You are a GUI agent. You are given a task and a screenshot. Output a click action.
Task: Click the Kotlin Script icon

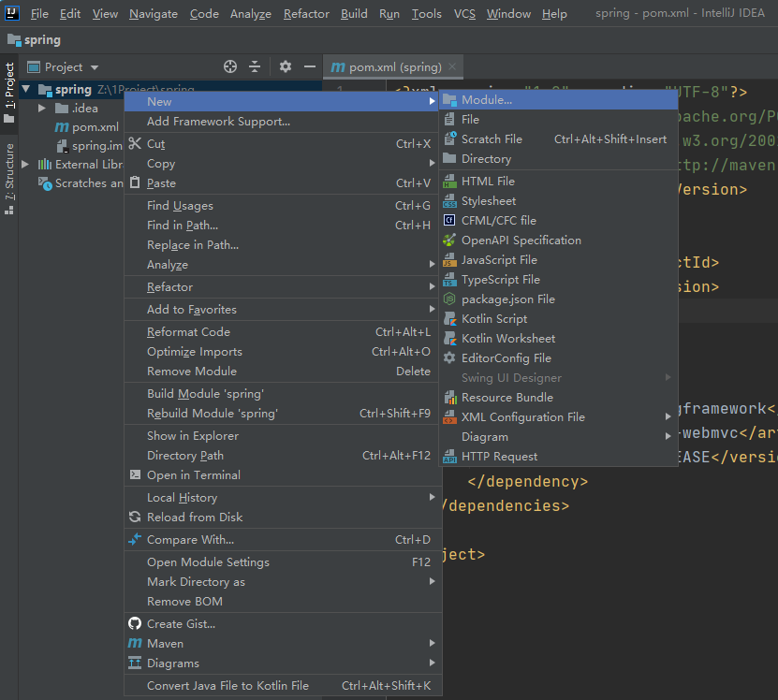(x=449, y=319)
